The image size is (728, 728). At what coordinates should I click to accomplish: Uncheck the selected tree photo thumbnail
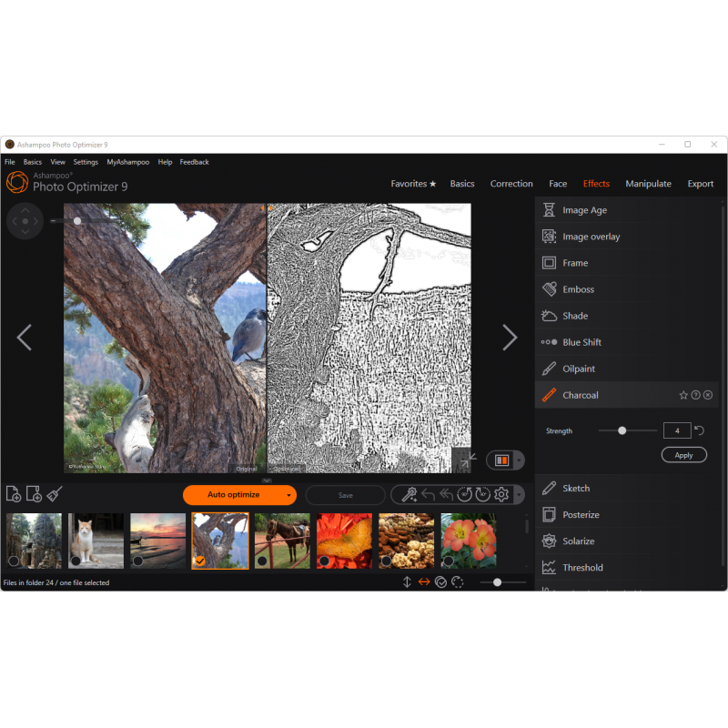click(199, 561)
